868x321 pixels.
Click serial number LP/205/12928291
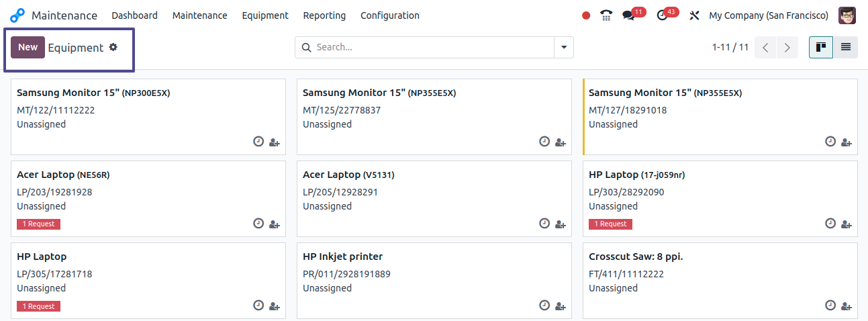pyautogui.click(x=340, y=192)
